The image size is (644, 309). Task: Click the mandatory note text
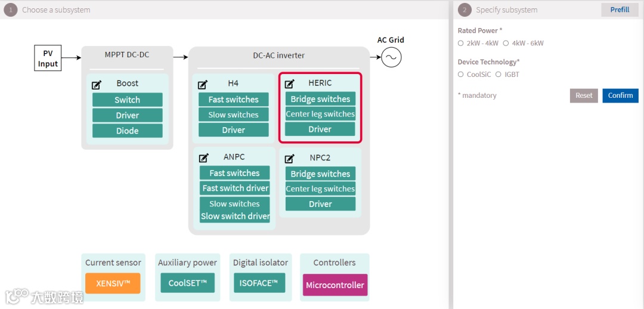tap(477, 95)
